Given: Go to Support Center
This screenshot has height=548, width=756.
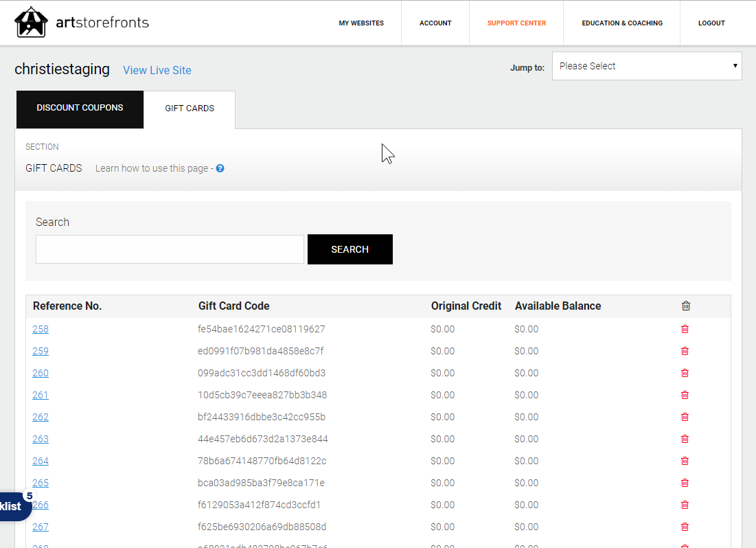Looking at the screenshot, I should 516,23.
